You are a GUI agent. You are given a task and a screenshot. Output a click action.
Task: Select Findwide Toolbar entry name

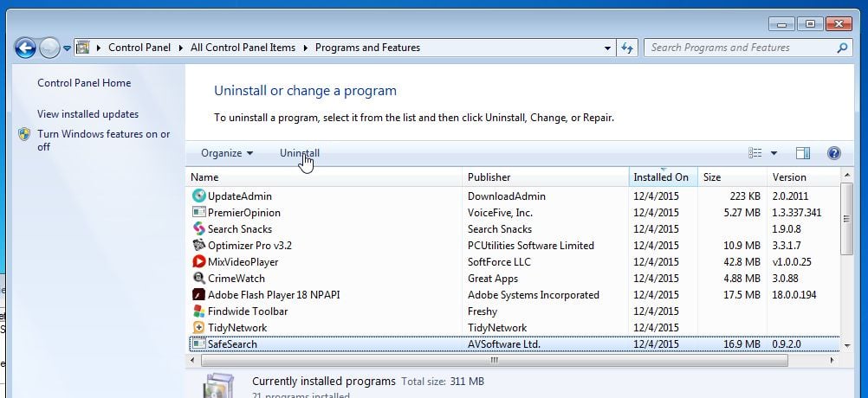[248, 311]
